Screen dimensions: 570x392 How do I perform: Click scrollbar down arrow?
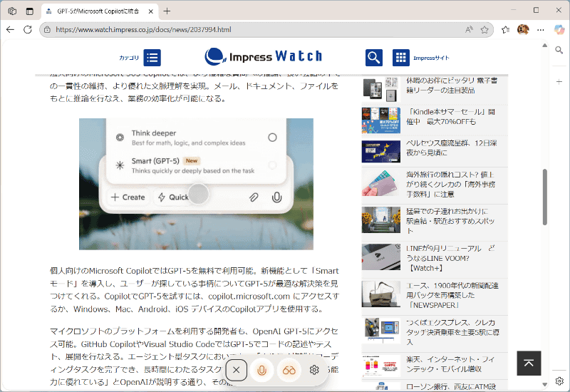[x=544, y=385]
